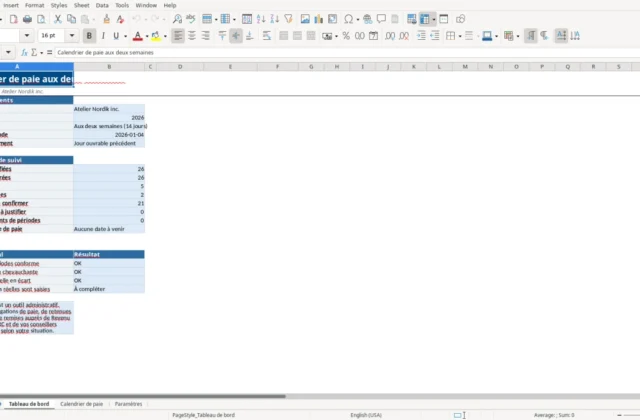Click the equals Formula button
This screenshot has width=640, height=420.
pos(49,52)
